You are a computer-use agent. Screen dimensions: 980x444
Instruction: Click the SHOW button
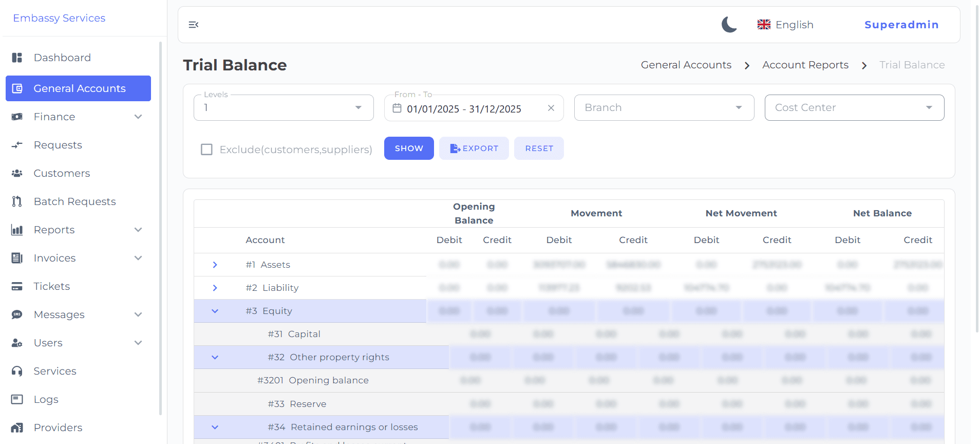click(409, 148)
